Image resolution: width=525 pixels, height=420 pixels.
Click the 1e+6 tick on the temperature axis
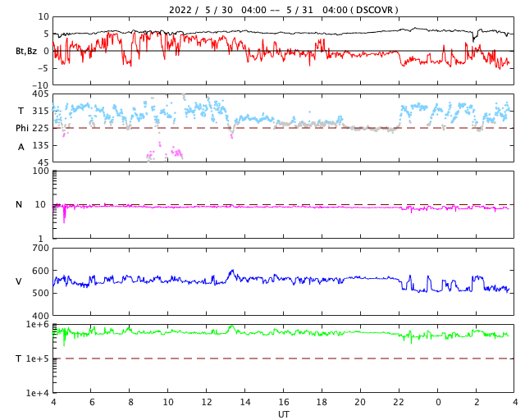38,325
